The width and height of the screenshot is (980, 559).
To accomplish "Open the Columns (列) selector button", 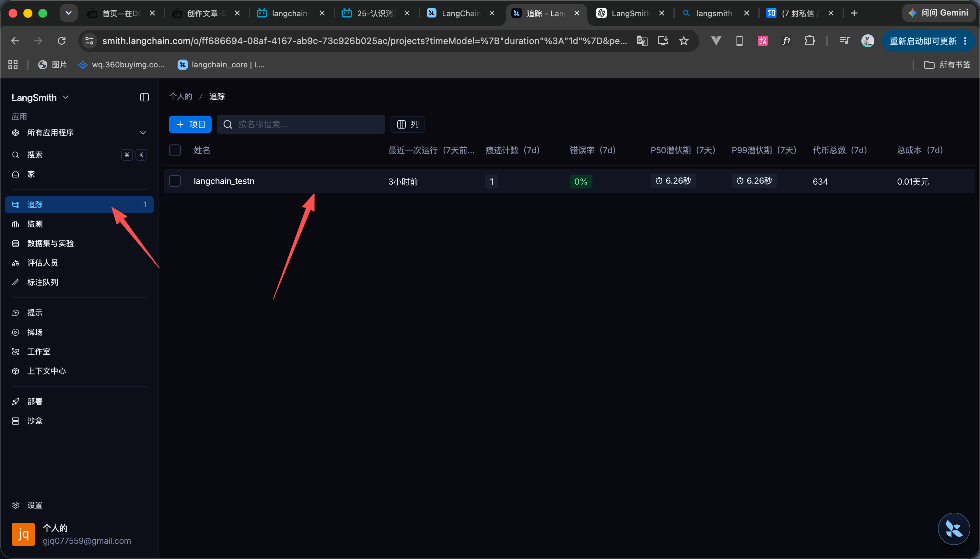I will (x=407, y=124).
